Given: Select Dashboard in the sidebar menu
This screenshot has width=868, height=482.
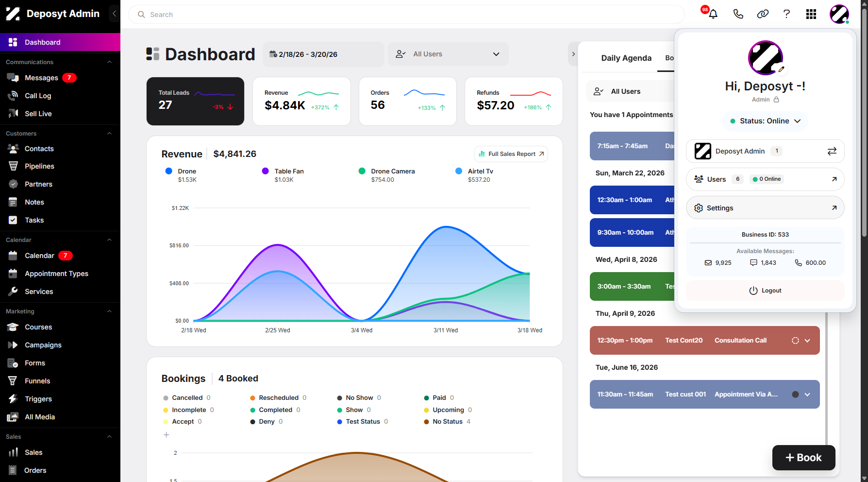Looking at the screenshot, I should (x=60, y=42).
